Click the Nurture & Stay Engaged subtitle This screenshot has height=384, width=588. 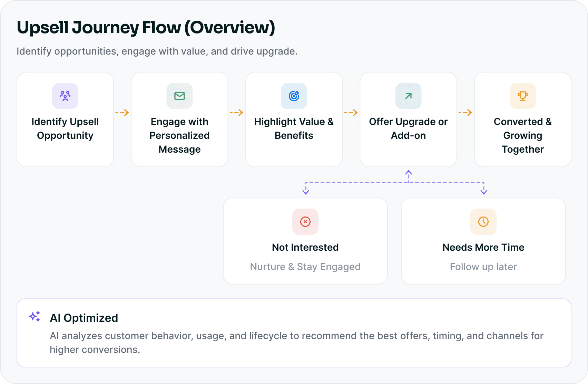coord(305,267)
